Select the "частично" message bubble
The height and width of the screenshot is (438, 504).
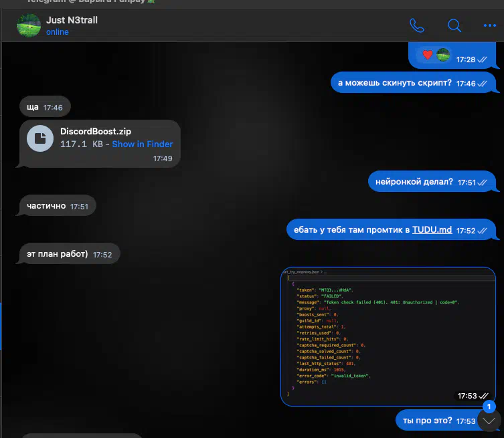[x=46, y=206]
